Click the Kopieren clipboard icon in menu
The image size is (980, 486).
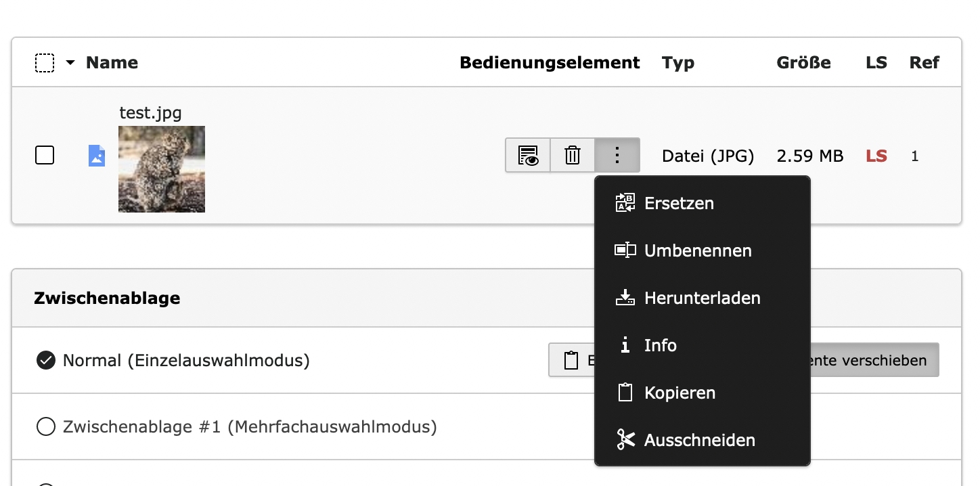pyautogui.click(x=625, y=393)
